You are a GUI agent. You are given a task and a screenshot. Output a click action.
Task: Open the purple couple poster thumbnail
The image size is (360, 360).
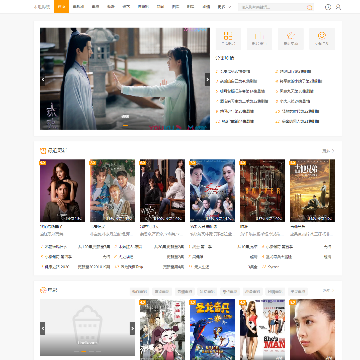[x=62, y=190]
